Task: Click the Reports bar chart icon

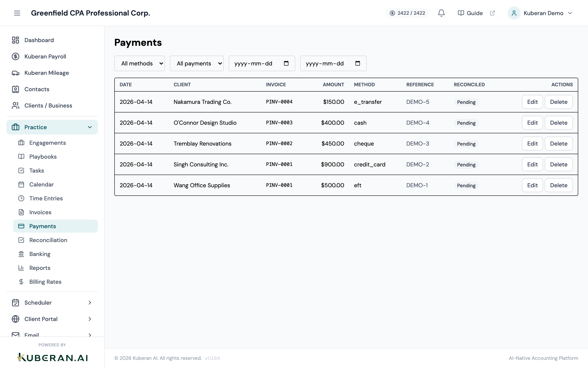Action: click(21, 268)
